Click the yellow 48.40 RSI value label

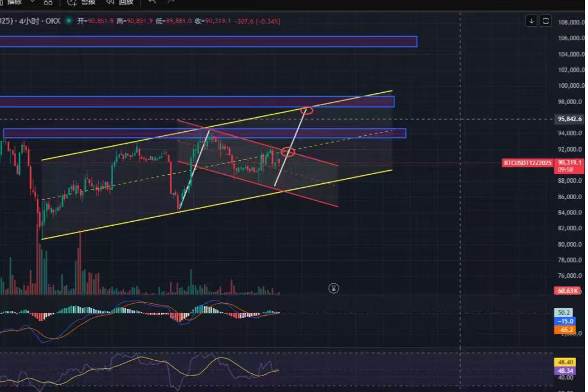click(x=566, y=362)
